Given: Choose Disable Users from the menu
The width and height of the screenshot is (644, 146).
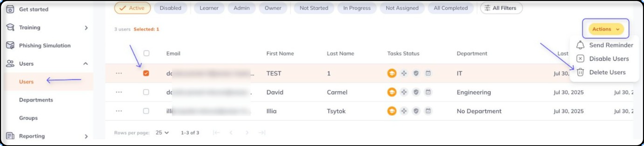Looking at the screenshot, I should tap(609, 59).
